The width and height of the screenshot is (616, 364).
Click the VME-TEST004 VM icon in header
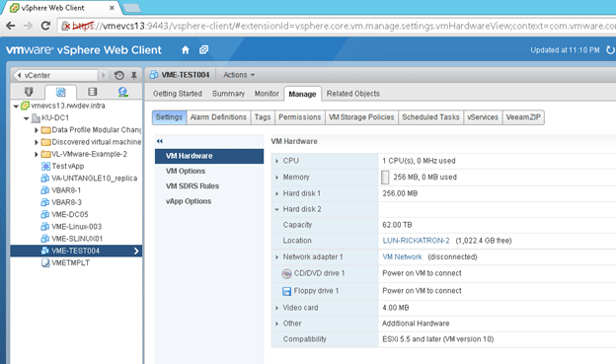tap(154, 75)
